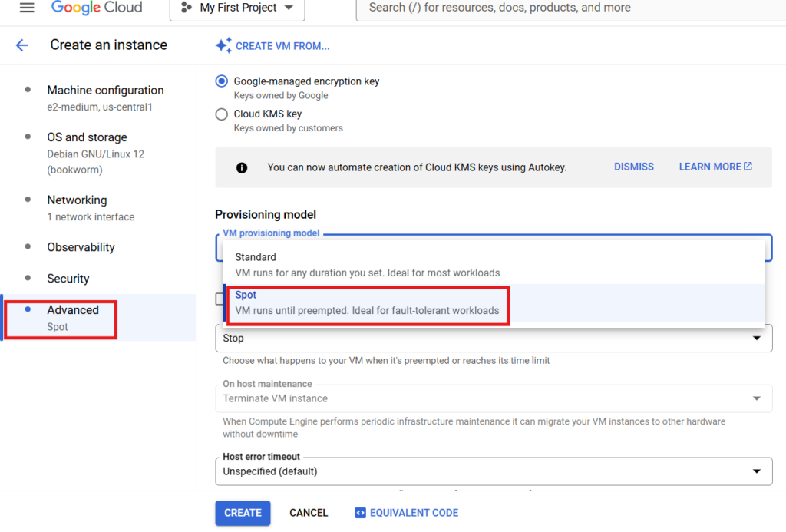Image resolution: width=786 pixels, height=532 pixels.
Task: Choose Standard provisioning model option
Action: pos(366,265)
